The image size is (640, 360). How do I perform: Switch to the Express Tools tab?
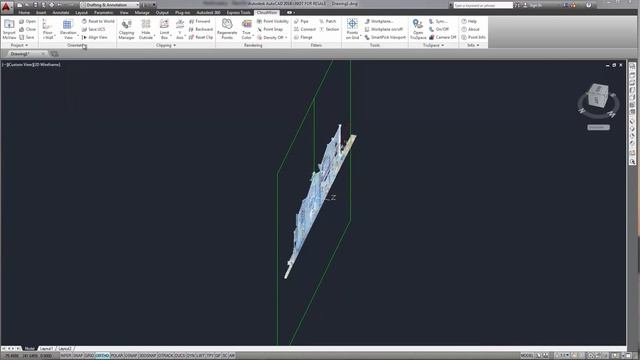pyautogui.click(x=238, y=13)
